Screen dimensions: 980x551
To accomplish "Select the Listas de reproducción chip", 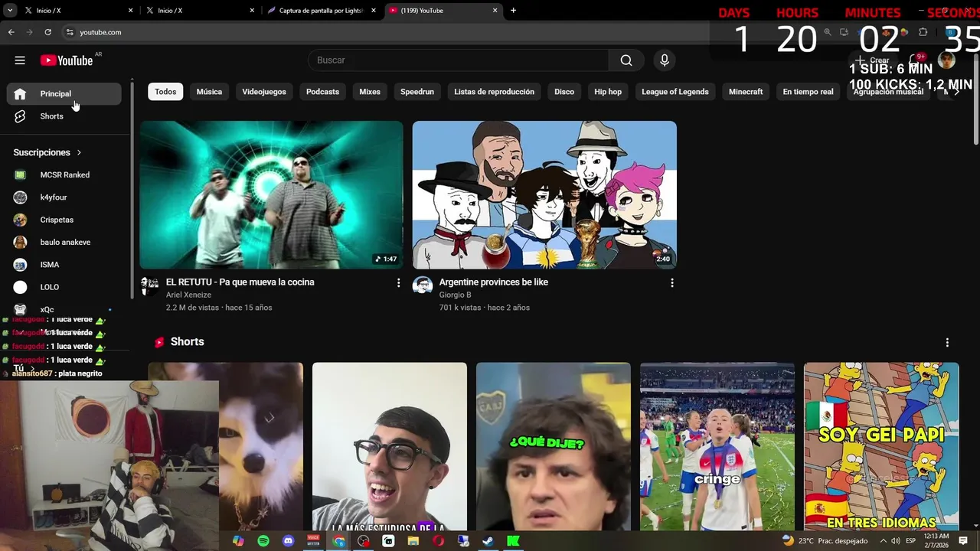I will 494,92.
